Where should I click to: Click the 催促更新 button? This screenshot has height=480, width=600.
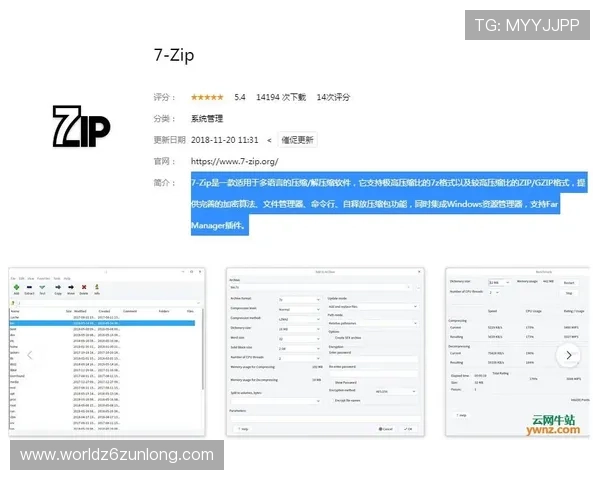297,140
